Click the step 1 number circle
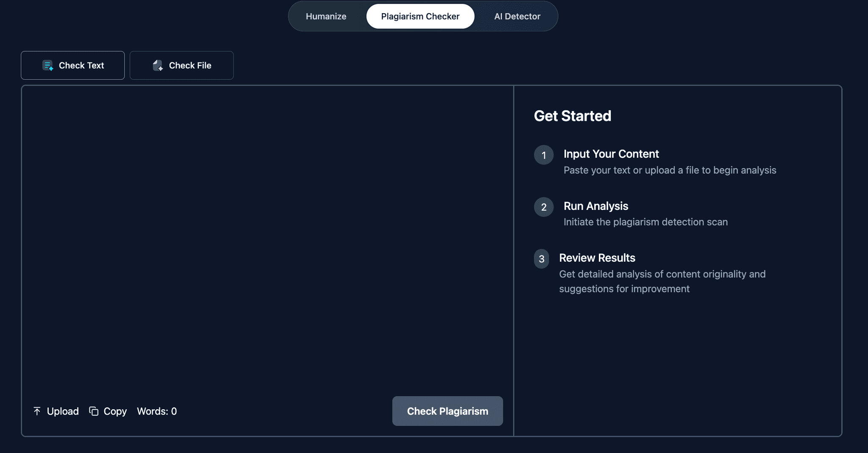868x453 pixels. (543, 155)
